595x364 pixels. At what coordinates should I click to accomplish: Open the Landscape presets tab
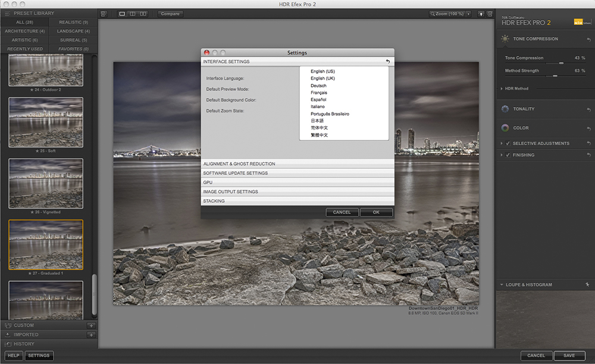pyautogui.click(x=74, y=31)
